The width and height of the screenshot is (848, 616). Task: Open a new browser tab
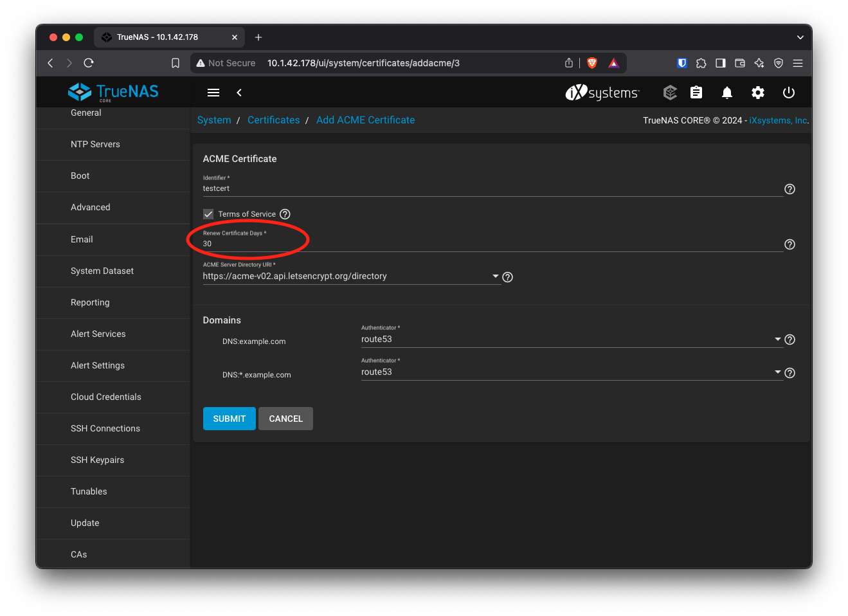coord(258,37)
